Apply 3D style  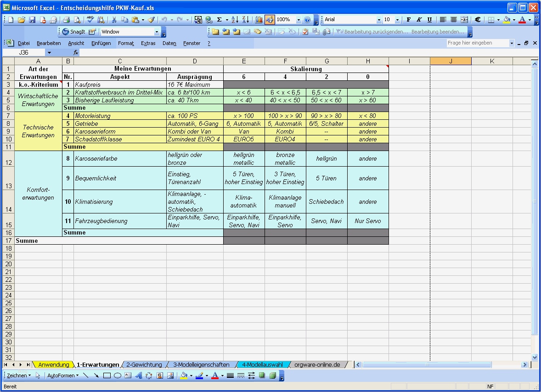[273, 375]
